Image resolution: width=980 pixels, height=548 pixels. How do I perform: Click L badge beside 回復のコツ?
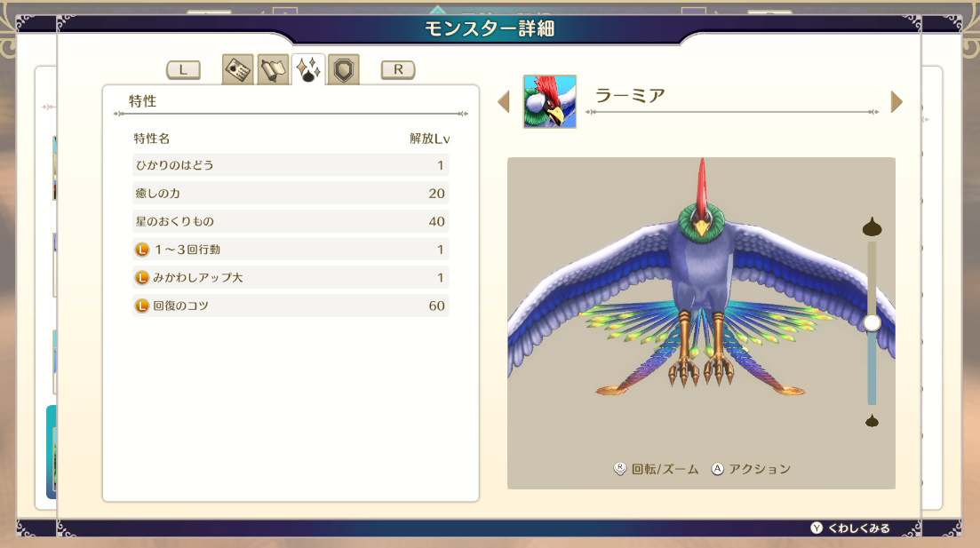tap(142, 306)
